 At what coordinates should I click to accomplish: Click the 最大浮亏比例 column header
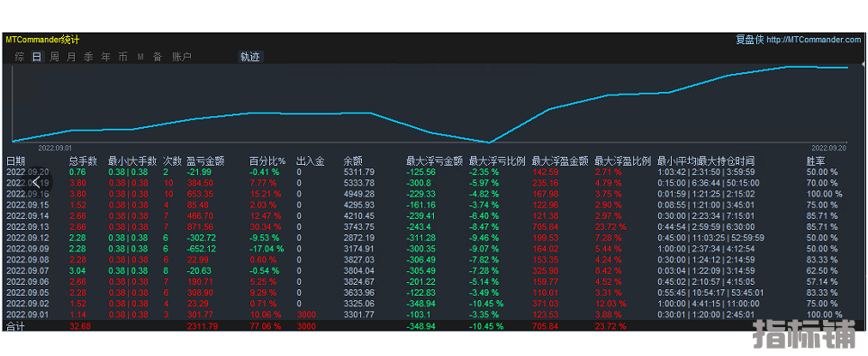(497, 161)
